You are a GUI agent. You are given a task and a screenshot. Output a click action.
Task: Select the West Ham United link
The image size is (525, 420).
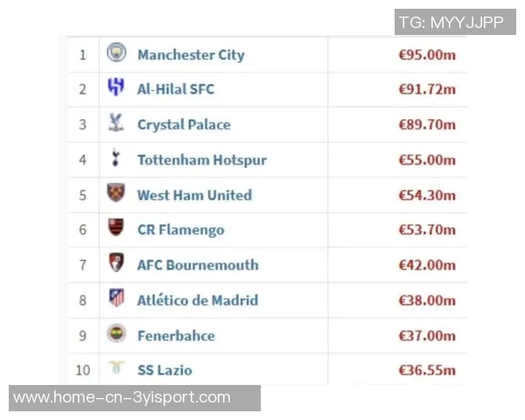tap(194, 195)
